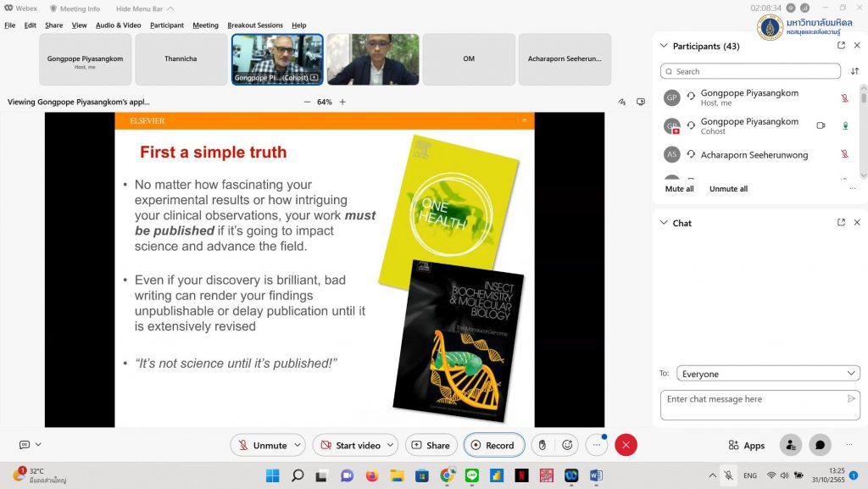Collapse the Participants panel chevron

pyautogui.click(x=664, y=46)
